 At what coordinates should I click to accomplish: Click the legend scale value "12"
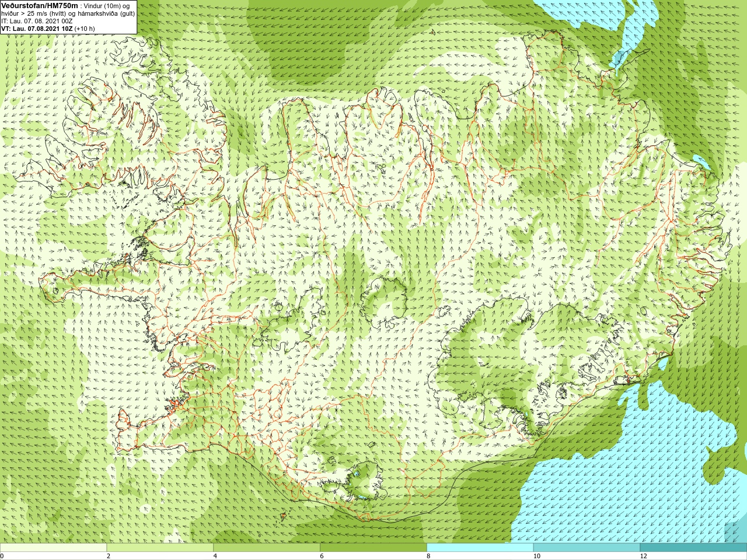point(644,556)
